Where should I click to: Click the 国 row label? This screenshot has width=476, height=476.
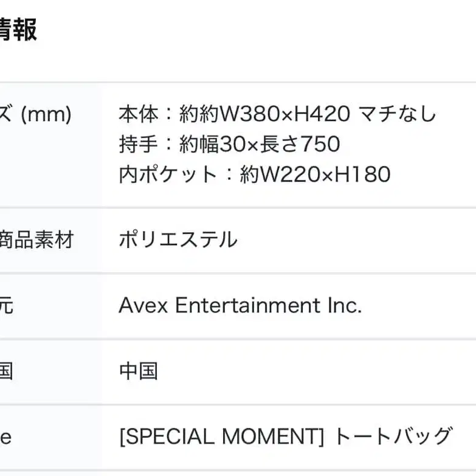point(6,371)
